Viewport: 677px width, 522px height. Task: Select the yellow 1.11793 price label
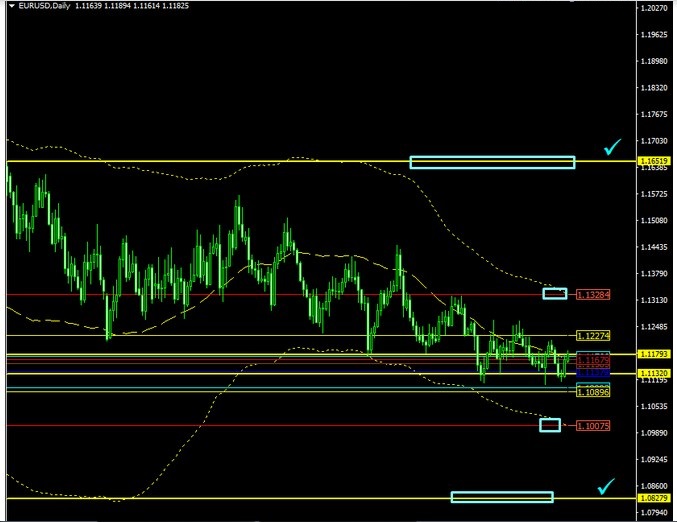655,354
